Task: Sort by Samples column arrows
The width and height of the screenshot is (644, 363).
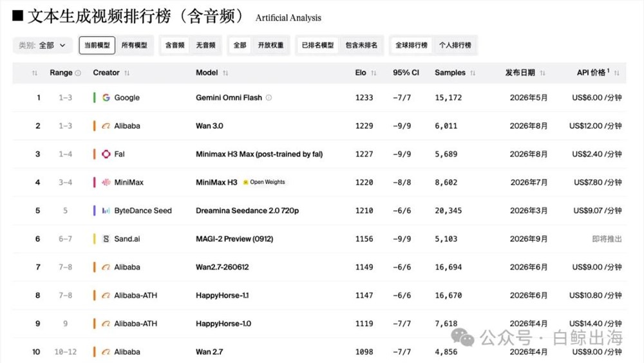Action: coord(473,73)
